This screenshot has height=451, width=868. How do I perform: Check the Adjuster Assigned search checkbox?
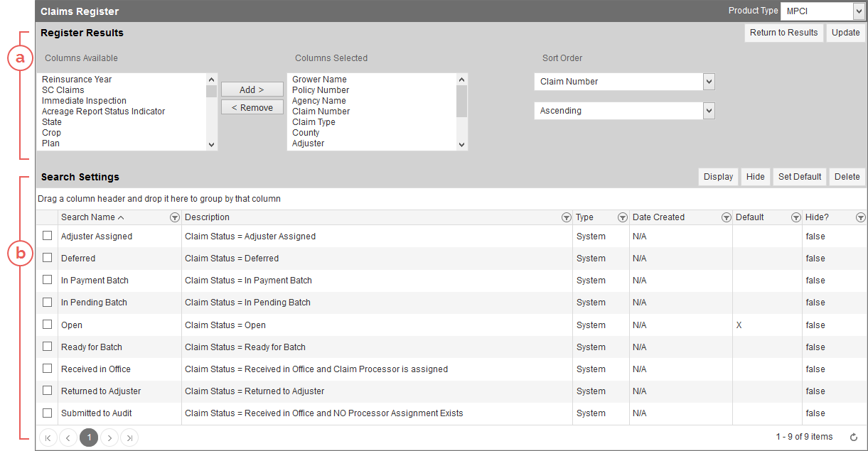coord(48,236)
